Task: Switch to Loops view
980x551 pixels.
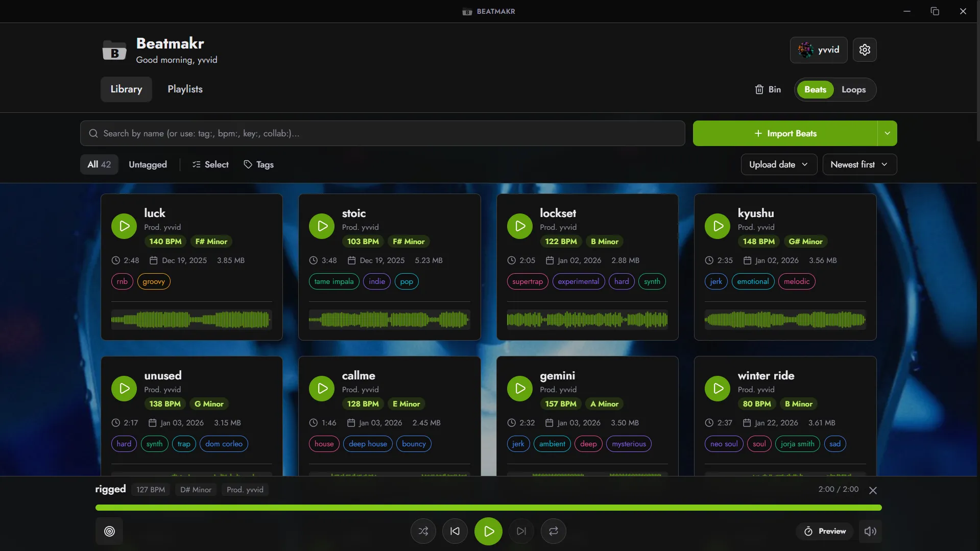Action: [853, 89]
